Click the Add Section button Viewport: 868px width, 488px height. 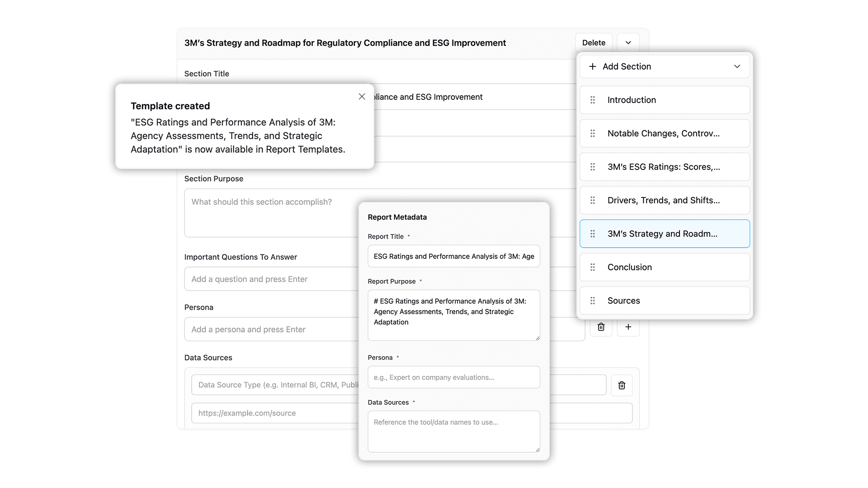[665, 66]
